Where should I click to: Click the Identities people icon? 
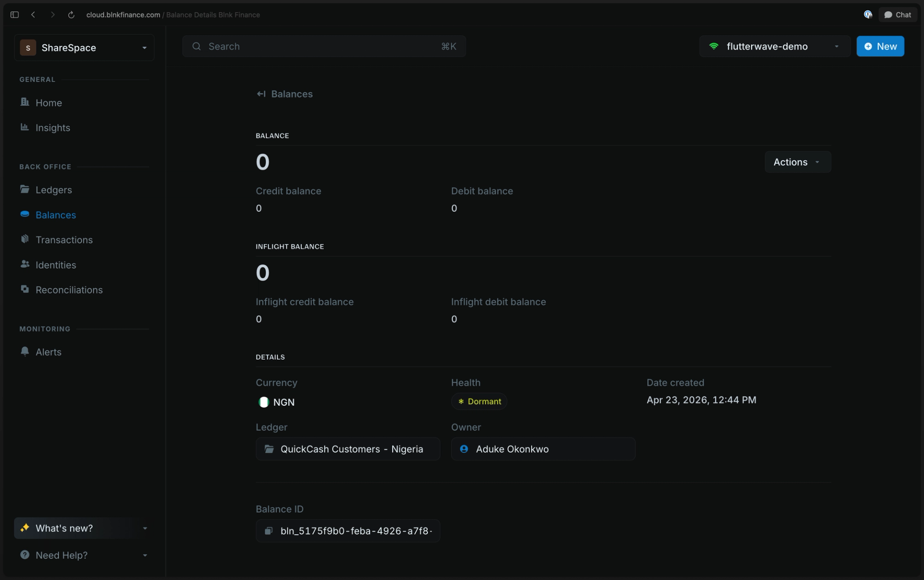click(25, 264)
